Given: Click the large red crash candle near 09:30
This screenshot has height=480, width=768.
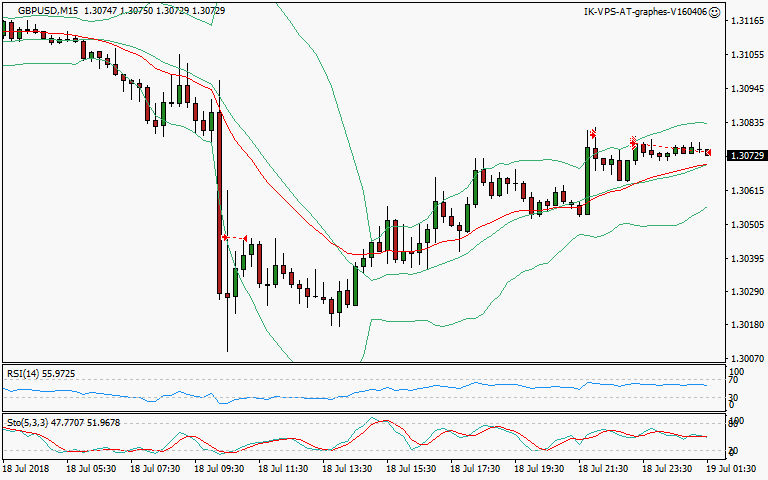Looking at the screenshot, I should coord(219,203).
